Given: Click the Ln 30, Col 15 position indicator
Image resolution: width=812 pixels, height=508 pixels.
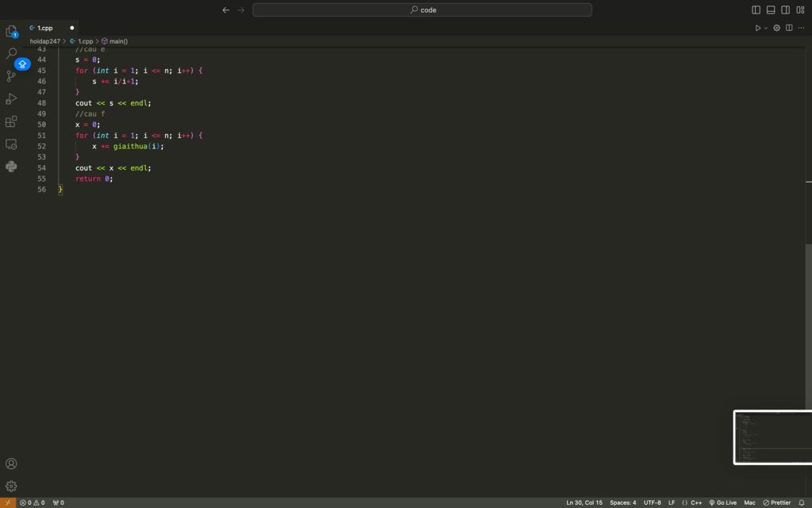Looking at the screenshot, I should coord(584,502).
